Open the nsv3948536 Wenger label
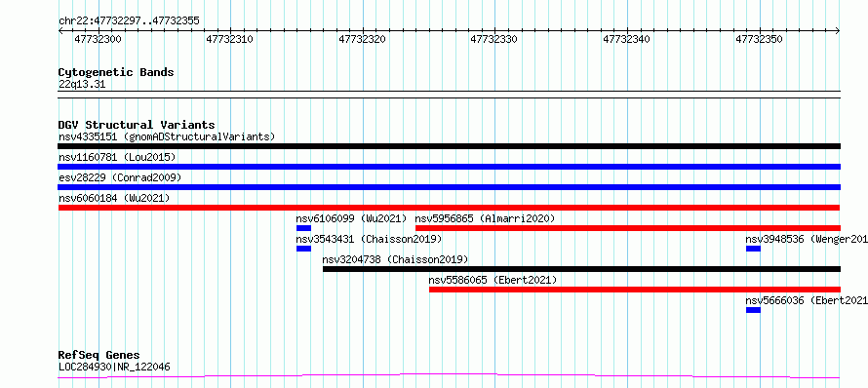 807,239
